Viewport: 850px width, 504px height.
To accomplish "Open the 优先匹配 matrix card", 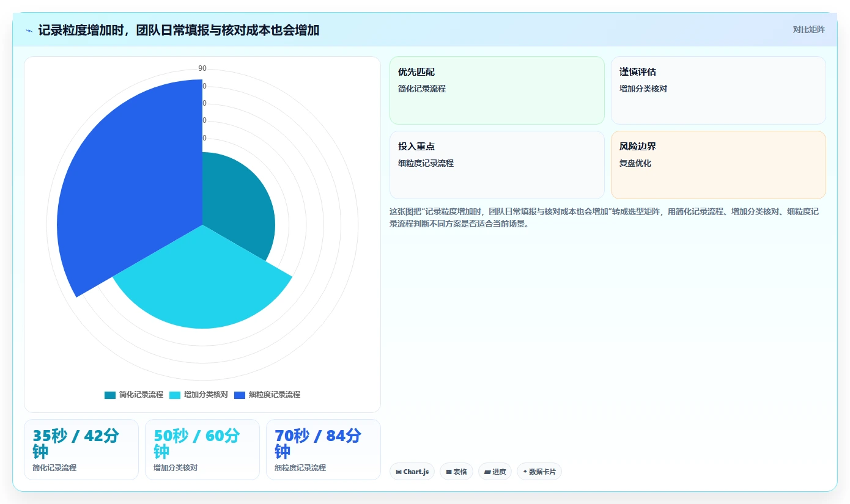I will point(497,90).
